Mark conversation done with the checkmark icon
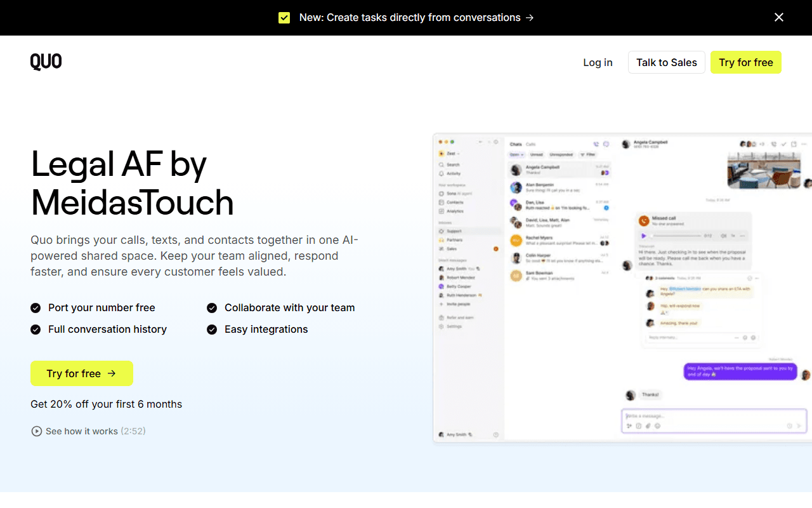The image size is (812, 508). coord(784,144)
